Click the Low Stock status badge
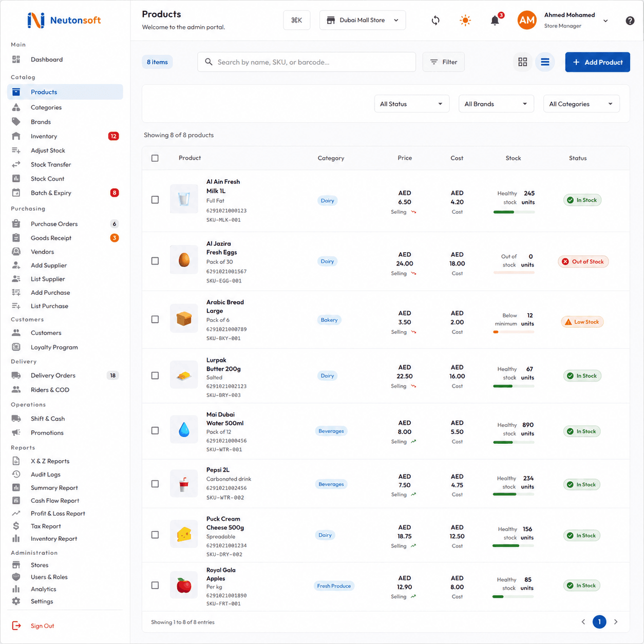Image resolution: width=644 pixels, height=644 pixels. (x=582, y=322)
